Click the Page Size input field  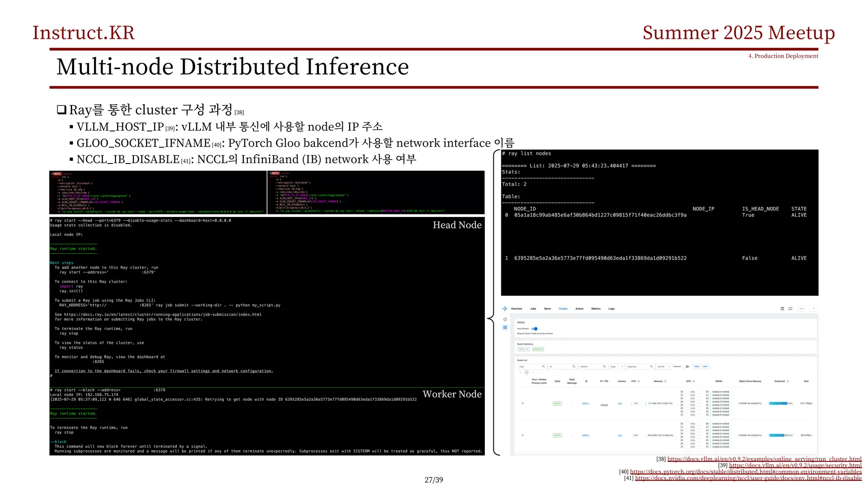pos(640,366)
